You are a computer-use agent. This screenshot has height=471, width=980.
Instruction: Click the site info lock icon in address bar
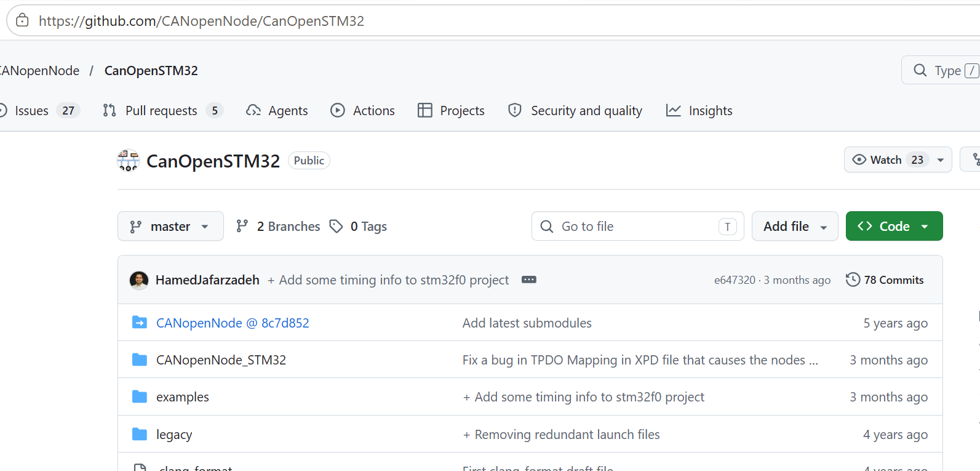point(22,21)
